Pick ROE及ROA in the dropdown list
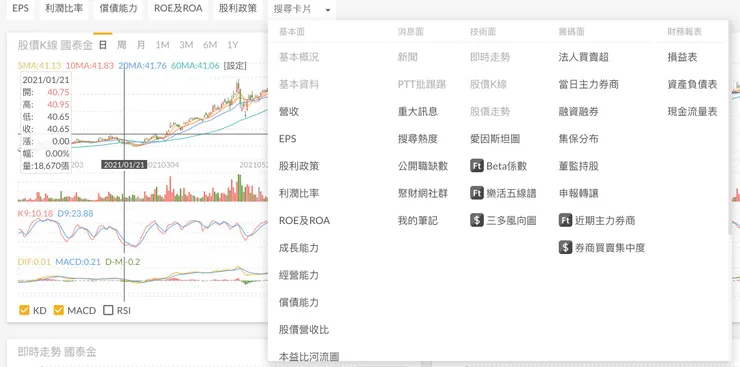 pos(304,220)
